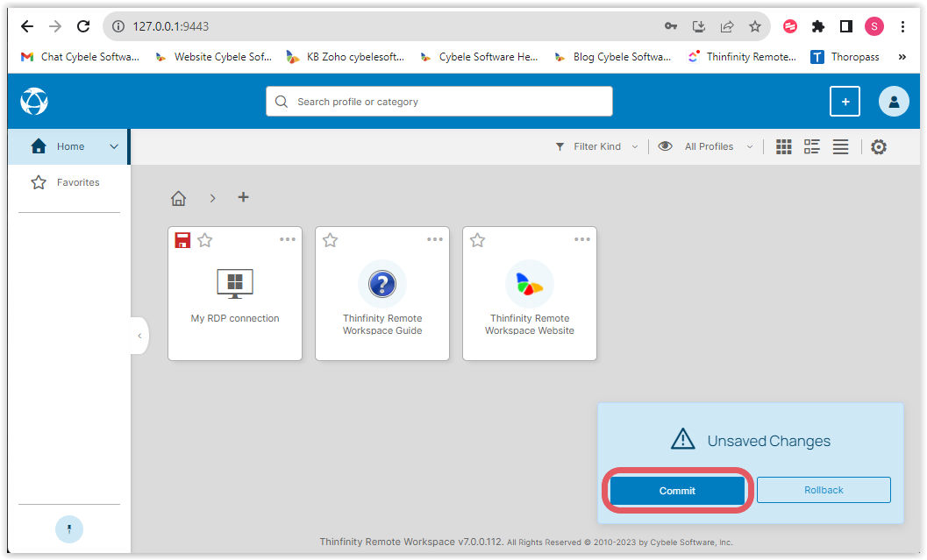Open Thinfinity Remote Workspace Guide profile
This screenshot has height=560, width=927.
pyautogui.click(x=381, y=294)
